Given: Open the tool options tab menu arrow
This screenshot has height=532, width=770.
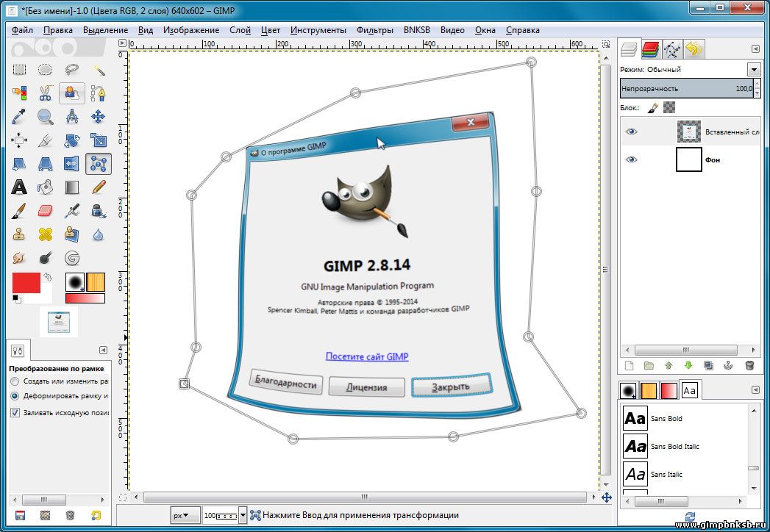Looking at the screenshot, I should (x=103, y=350).
